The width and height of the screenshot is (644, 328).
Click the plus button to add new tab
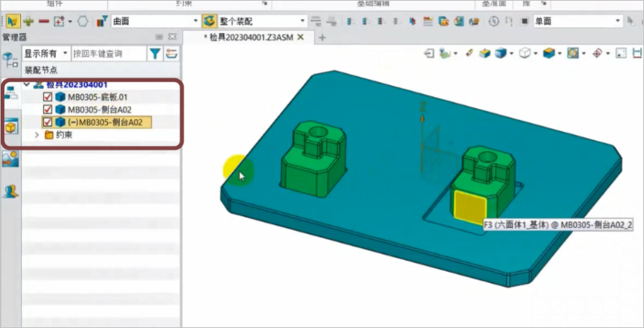[322, 37]
